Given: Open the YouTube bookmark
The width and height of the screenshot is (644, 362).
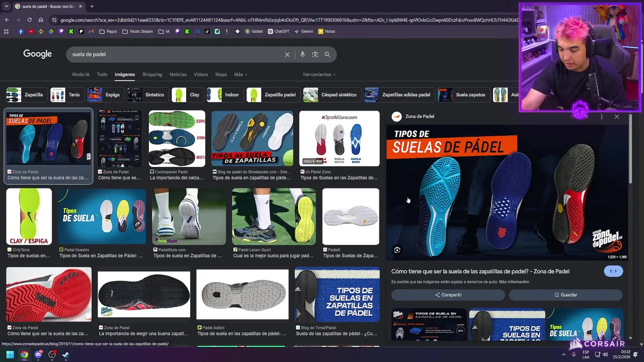Looking at the screenshot, I should coord(31,31).
